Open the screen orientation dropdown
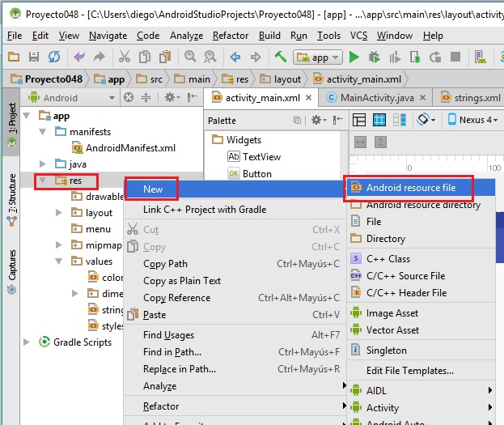 [426, 120]
